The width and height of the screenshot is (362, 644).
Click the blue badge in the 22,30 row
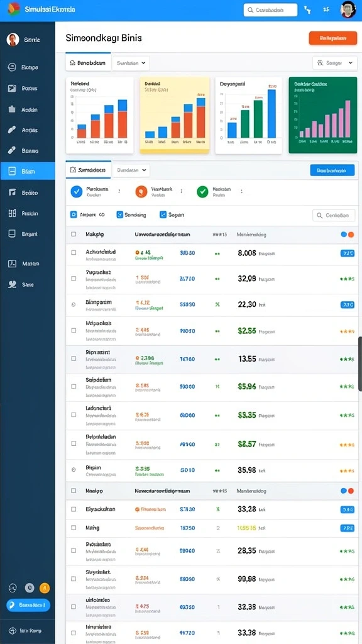tap(347, 305)
